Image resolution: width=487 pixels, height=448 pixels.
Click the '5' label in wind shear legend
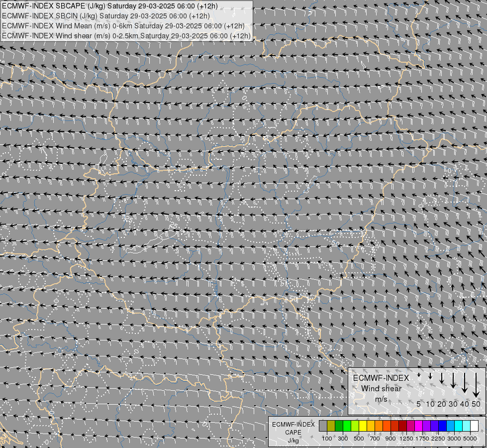point(419,404)
